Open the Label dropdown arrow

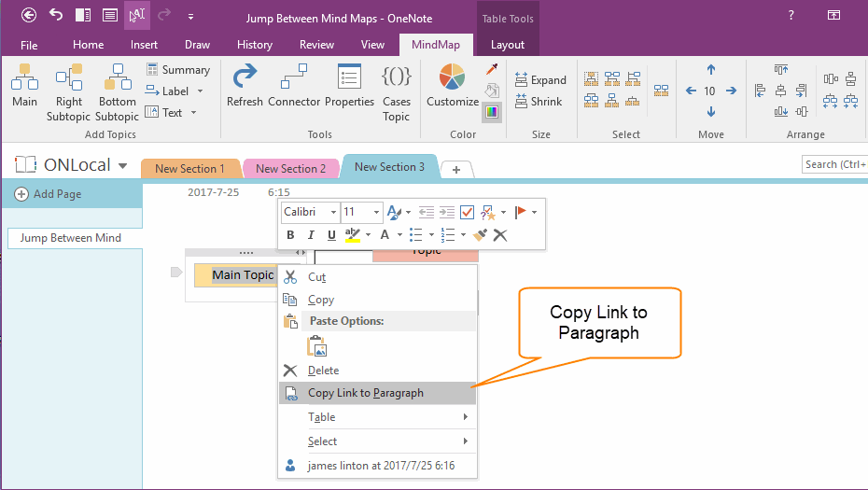pyautogui.click(x=200, y=91)
